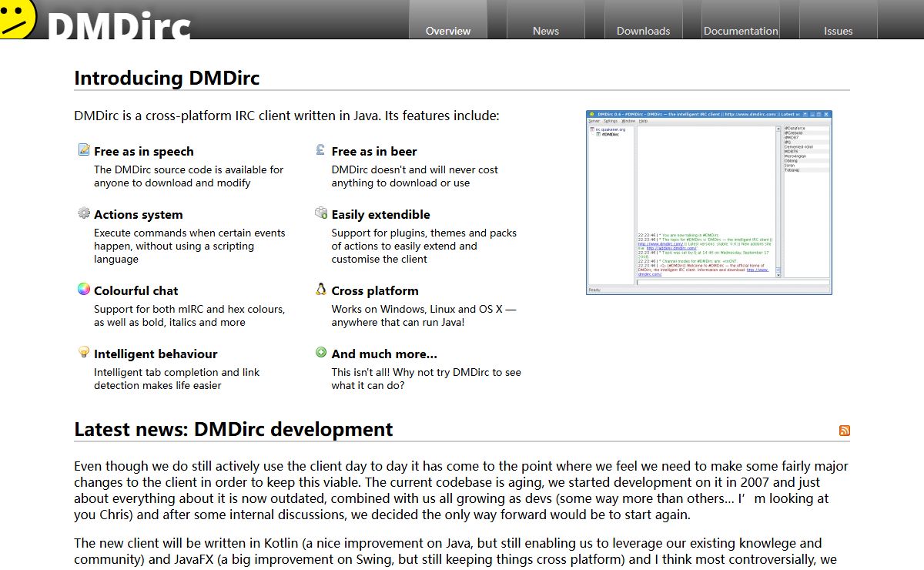
Task: Click the intro sentence about cross-platform IRC client
Action: (x=287, y=116)
